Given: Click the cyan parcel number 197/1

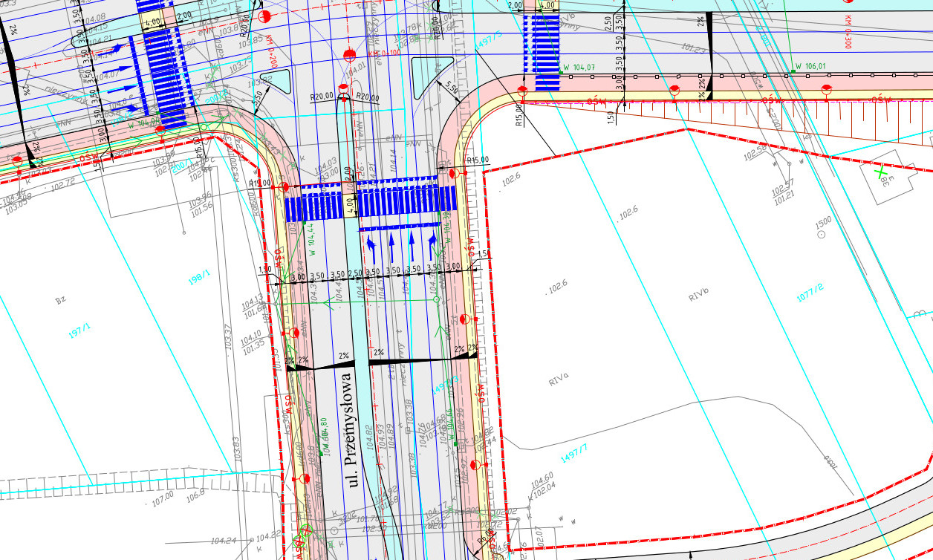Looking at the screenshot, I should 79,331.
